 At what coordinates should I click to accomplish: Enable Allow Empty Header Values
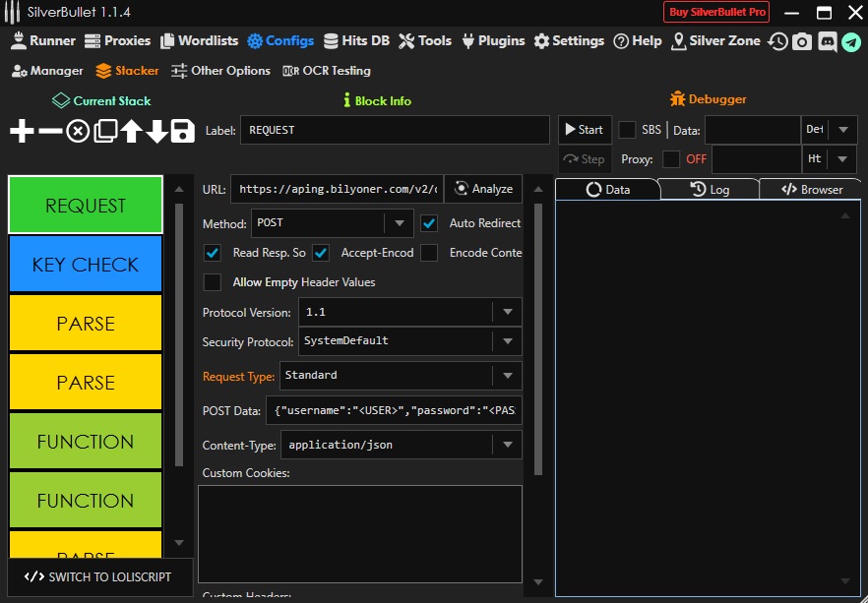213,282
